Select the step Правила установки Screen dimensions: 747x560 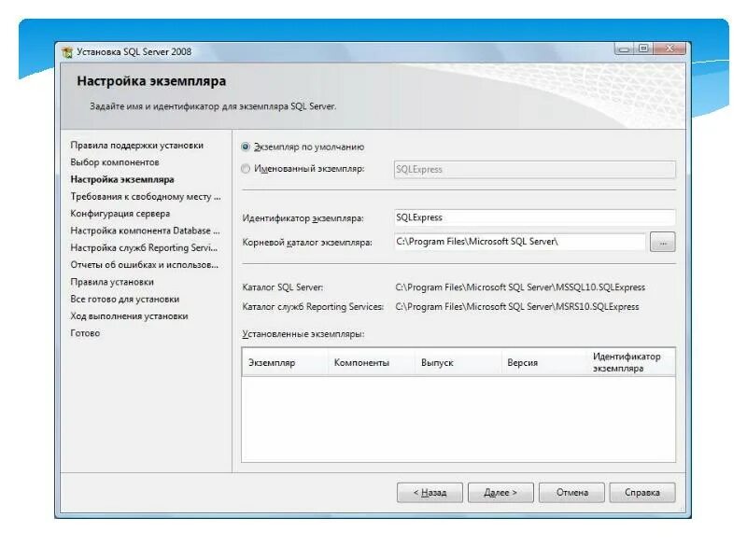[112, 282]
